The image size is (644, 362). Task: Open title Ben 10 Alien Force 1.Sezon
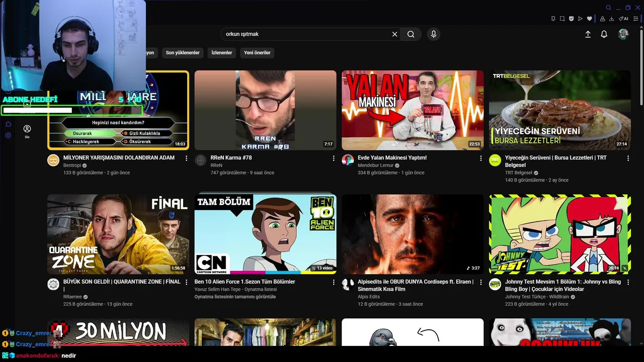point(245,282)
